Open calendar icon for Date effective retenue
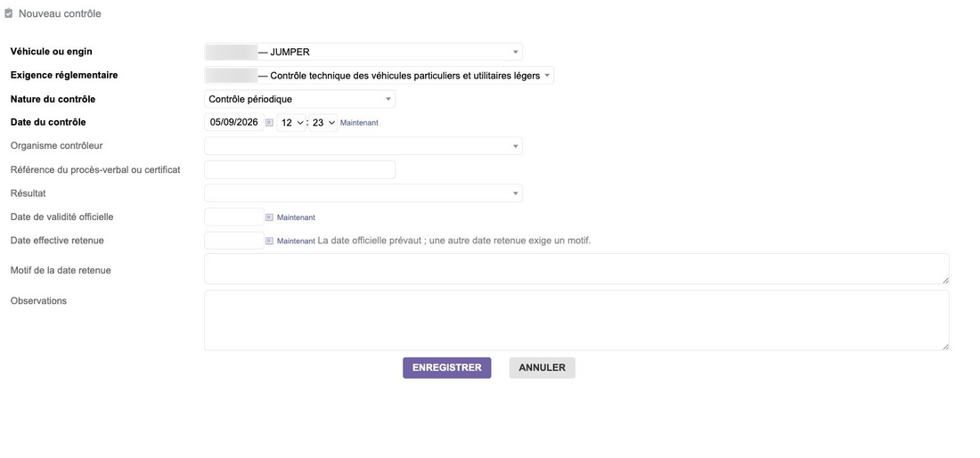 pos(269,241)
